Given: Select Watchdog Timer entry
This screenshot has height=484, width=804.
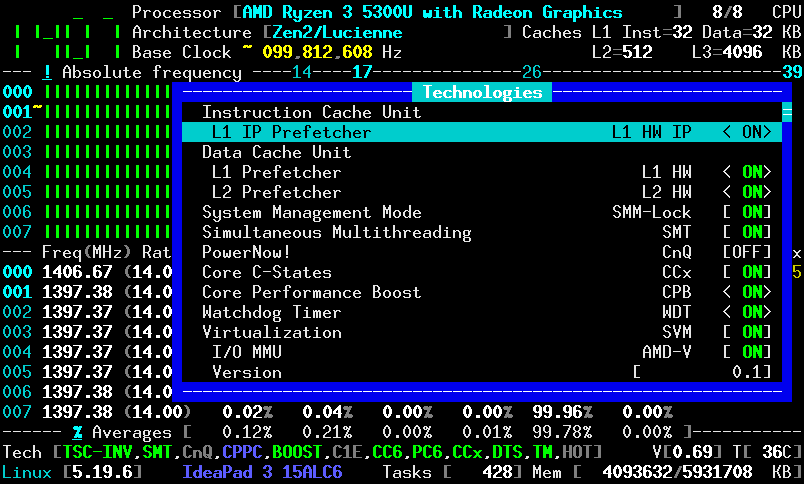Looking at the screenshot, I should (272, 312).
